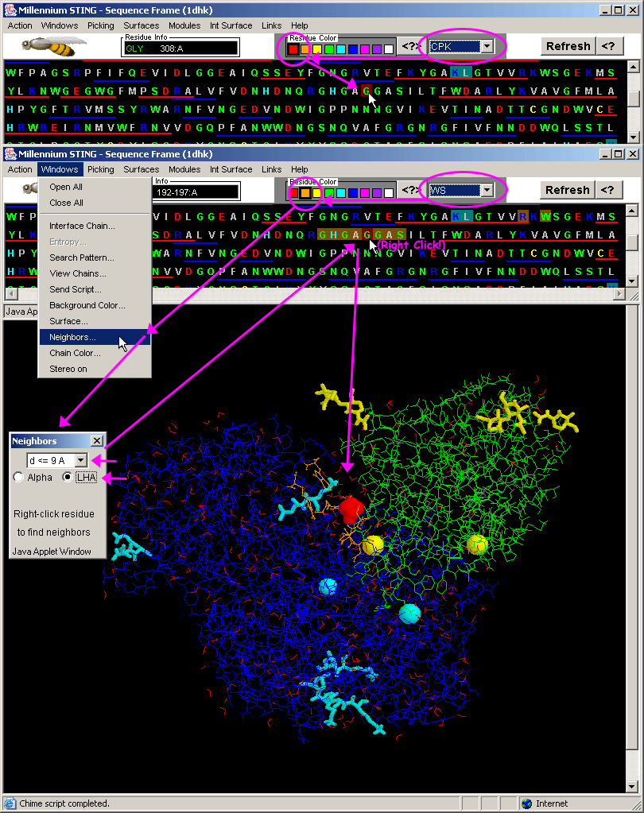Pick the cyan residue color swatch in lower window
Viewport: 644px width, 813px height.
[x=340, y=193]
